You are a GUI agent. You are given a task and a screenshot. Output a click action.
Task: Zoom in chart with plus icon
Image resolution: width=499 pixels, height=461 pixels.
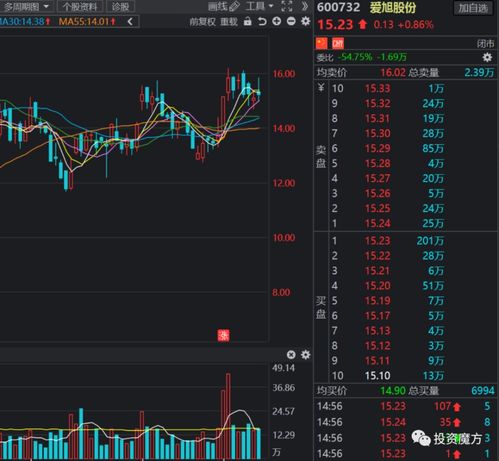pyautogui.click(x=276, y=21)
